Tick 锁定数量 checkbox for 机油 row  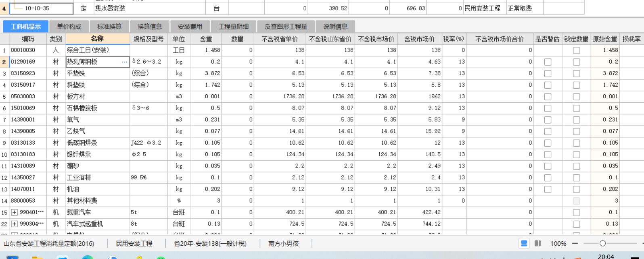tap(576, 189)
